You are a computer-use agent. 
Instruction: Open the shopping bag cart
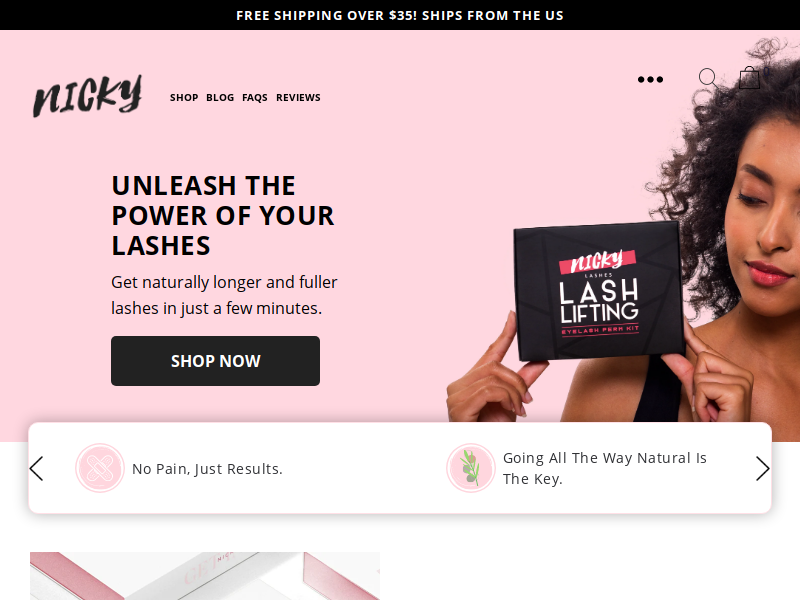click(x=749, y=78)
